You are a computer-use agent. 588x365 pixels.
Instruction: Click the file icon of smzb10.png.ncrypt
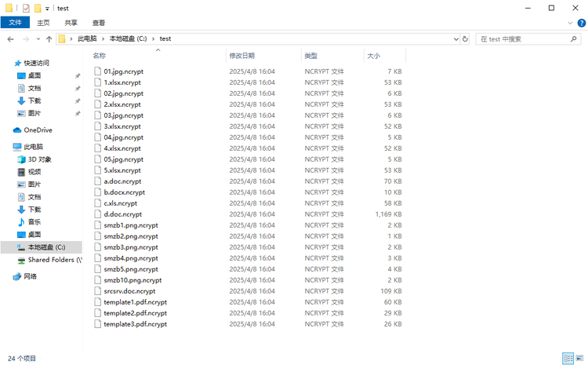pyautogui.click(x=97, y=280)
